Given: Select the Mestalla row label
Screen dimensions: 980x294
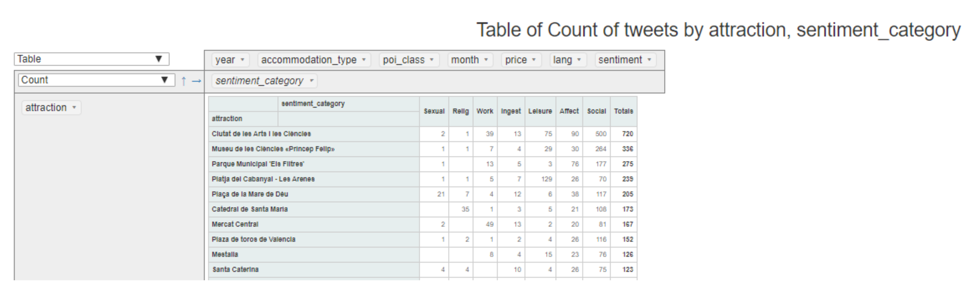Looking at the screenshot, I should [225, 254].
